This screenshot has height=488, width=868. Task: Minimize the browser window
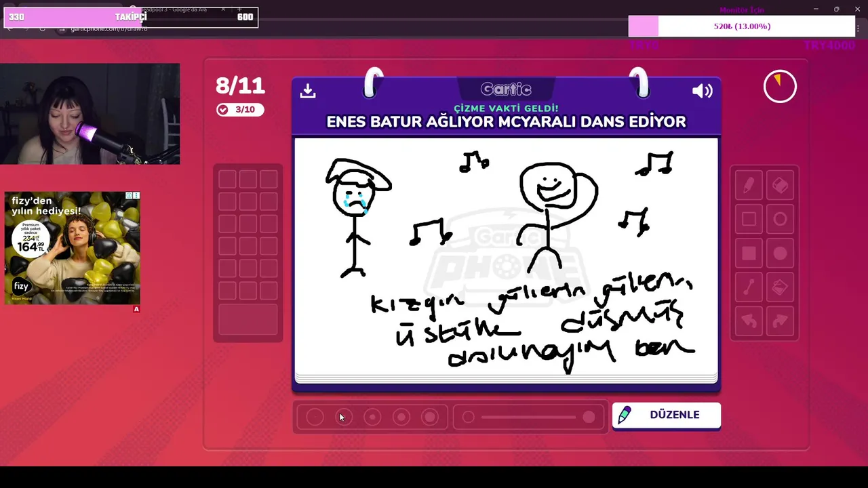click(816, 9)
